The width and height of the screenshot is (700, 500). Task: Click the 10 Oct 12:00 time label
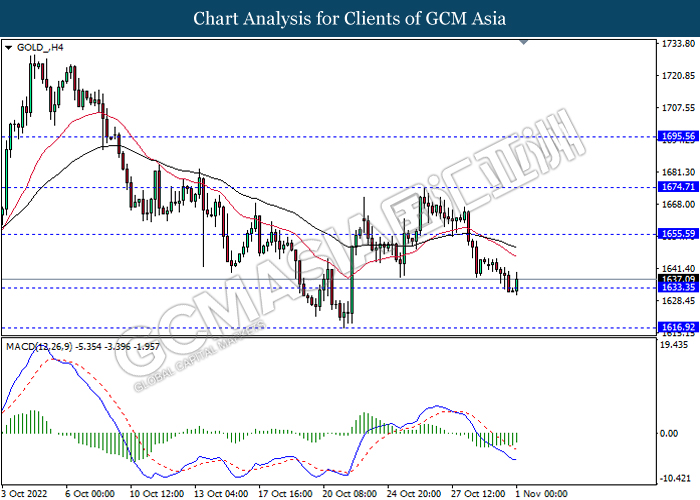157,494
